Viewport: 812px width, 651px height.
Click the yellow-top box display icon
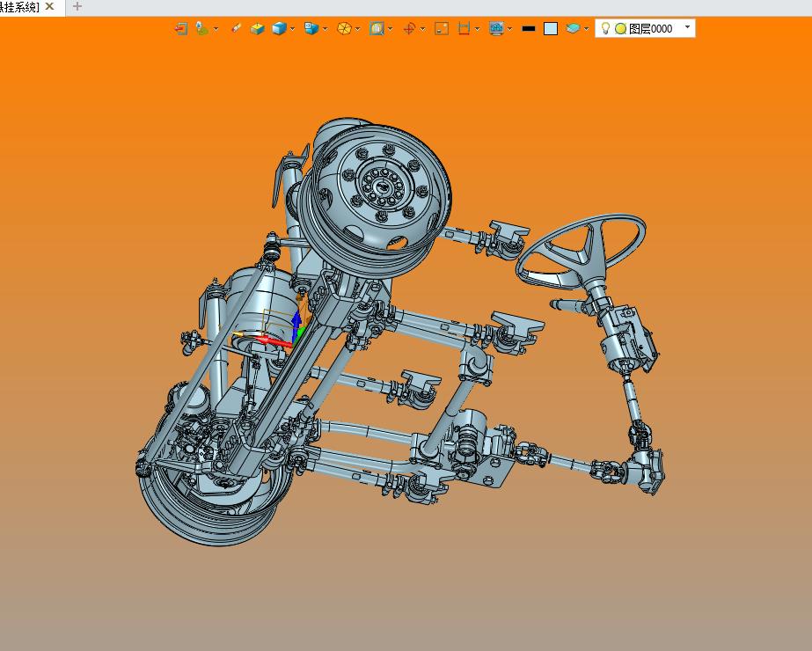258,28
